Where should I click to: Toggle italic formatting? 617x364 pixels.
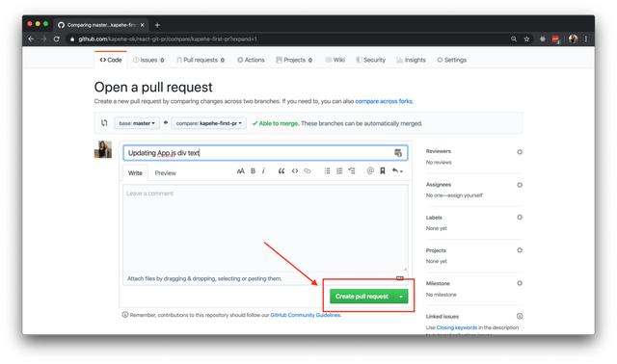pos(263,170)
